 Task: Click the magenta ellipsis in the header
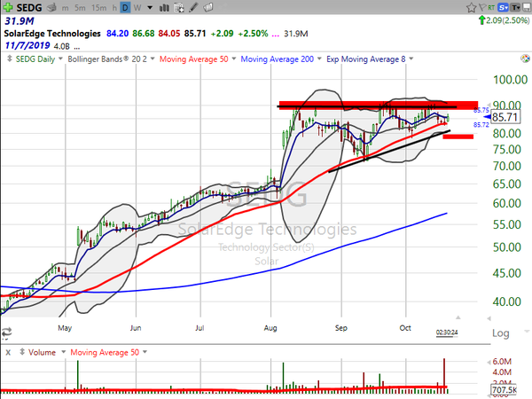[x=276, y=35]
